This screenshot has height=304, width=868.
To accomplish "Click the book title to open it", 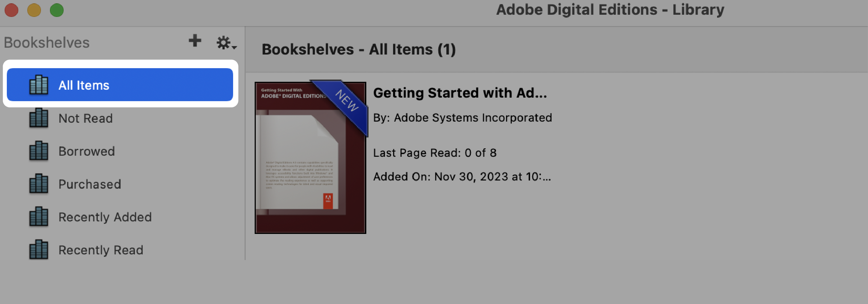I will coord(459,92).
